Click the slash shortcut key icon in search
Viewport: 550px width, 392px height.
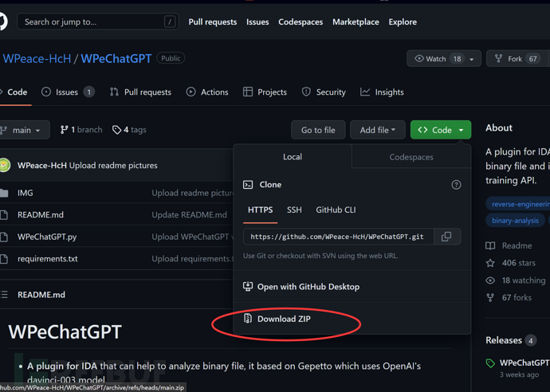tap(170, 22)
